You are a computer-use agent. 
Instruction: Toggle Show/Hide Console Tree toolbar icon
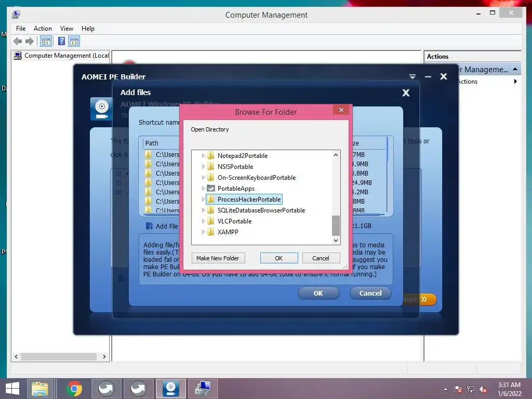click(x=46, y=42)
